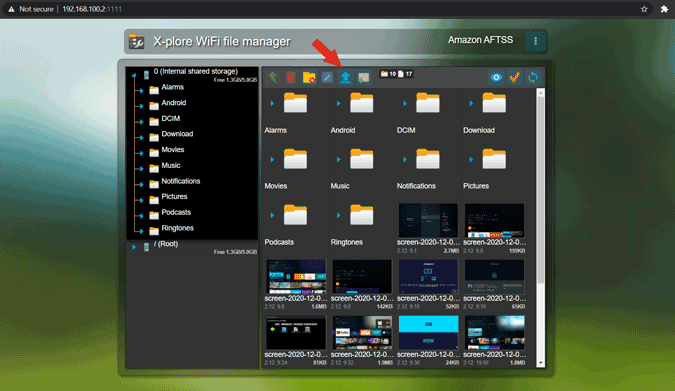Bookmark this page with the star icon
675x391 pixels.
[644, 9]
